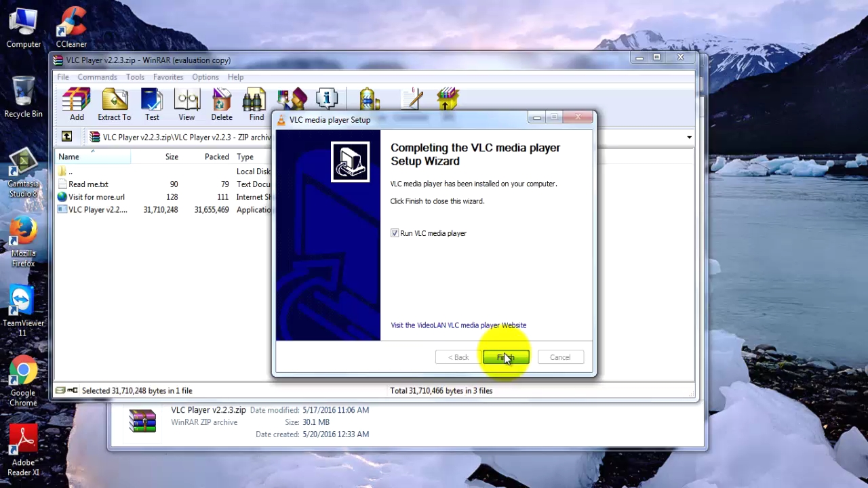
Task: Click the key icon in WinRAR status bar
Action: (73, 390)
